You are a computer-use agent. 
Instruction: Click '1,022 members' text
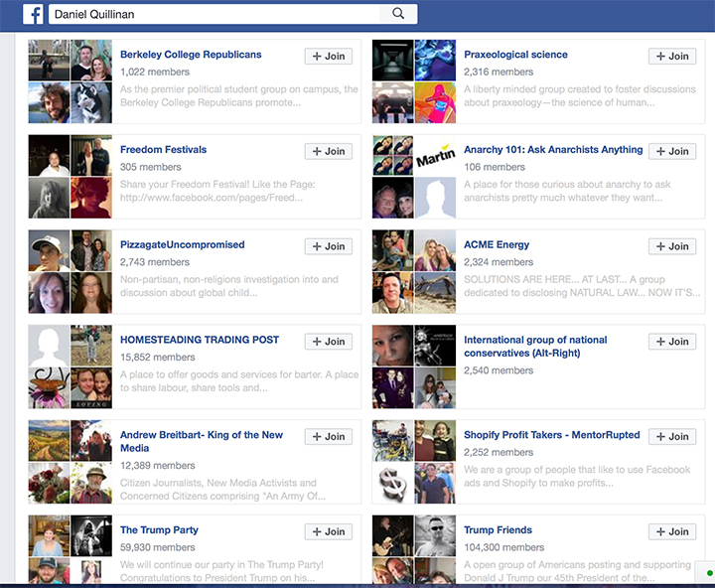(x=155, y=72)
